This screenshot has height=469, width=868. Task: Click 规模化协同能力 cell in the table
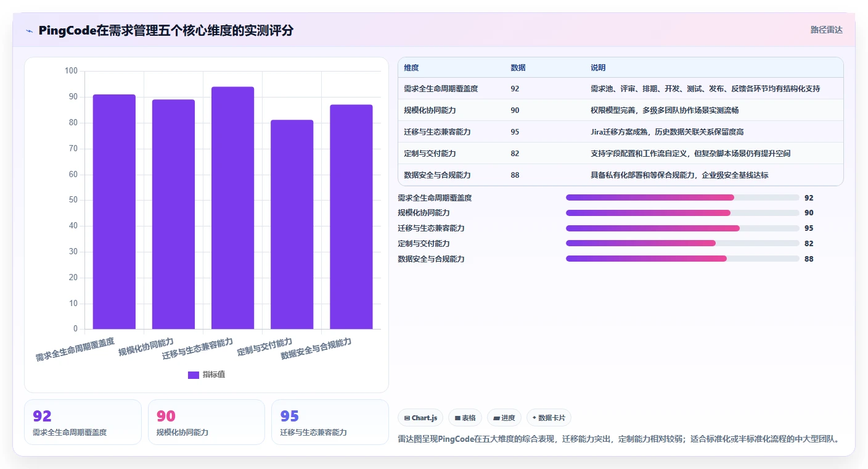point(430,110)
